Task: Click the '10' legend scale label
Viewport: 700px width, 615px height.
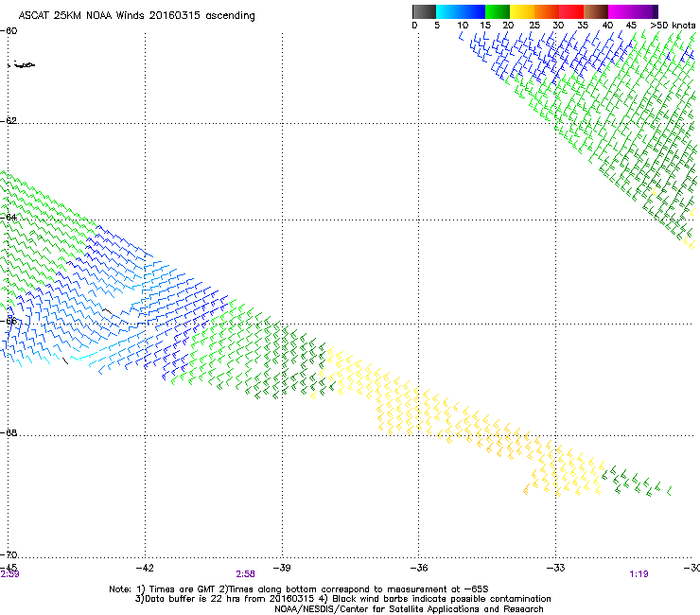Action: click(463, 26)
